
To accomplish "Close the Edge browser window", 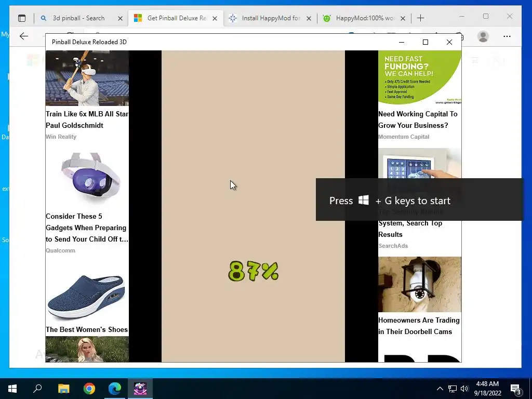I will point(510,16).
